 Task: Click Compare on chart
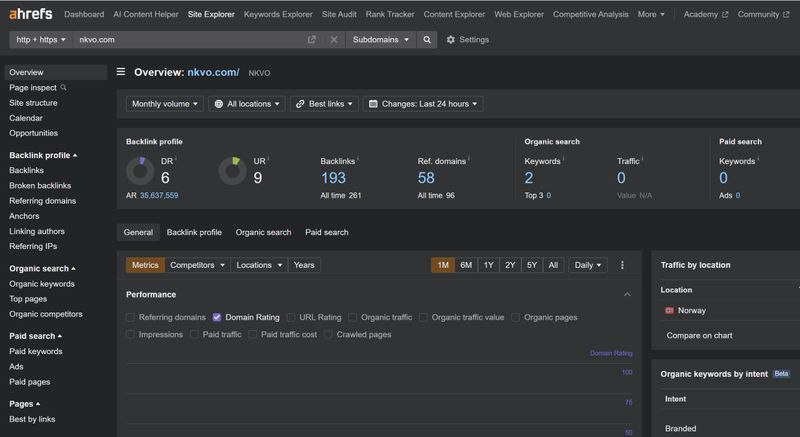(699, 336)
